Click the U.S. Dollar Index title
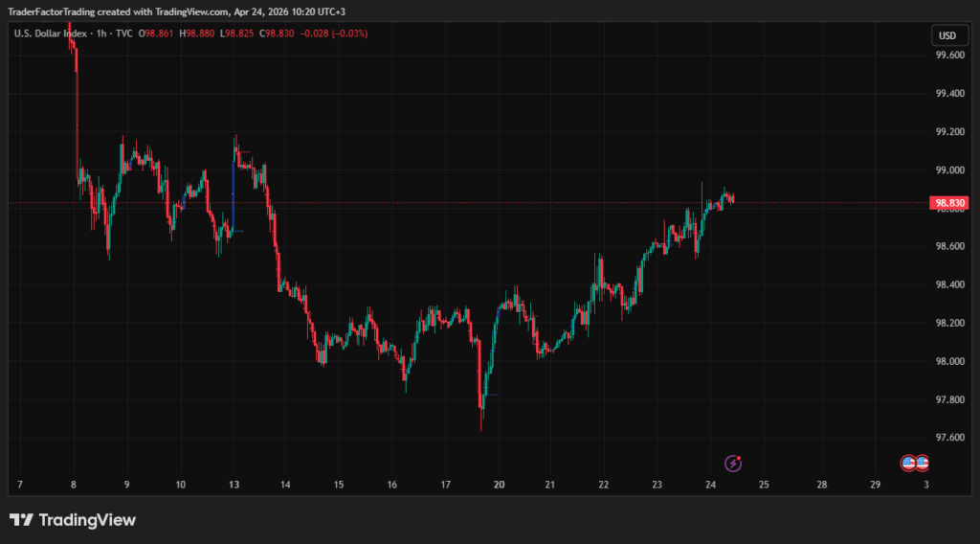The image size is (980, 544). click(51, 34)
